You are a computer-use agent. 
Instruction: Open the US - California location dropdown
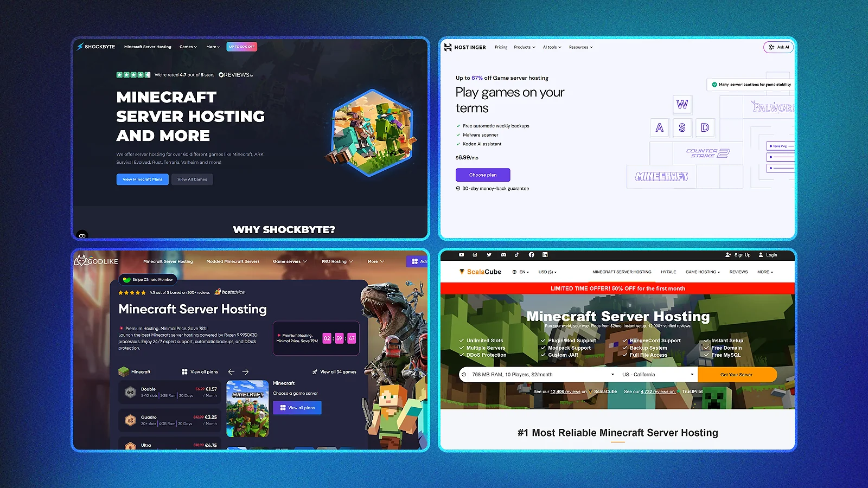coord(658,375)
